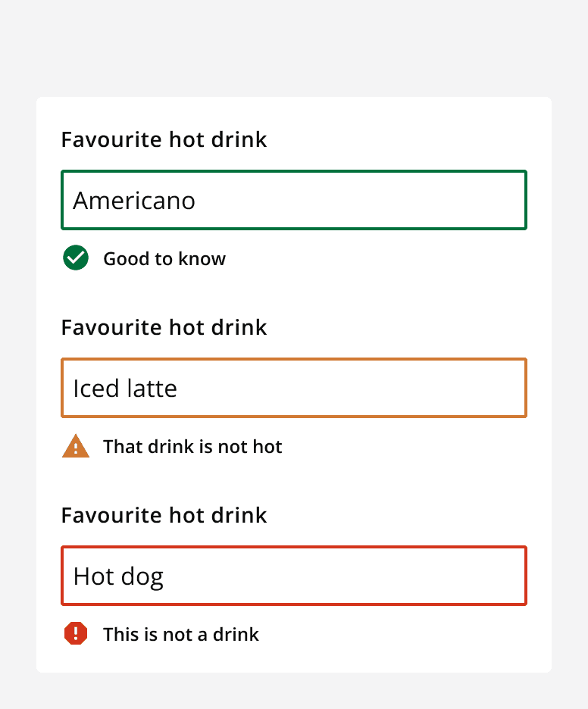Click inside the 'Iced latte' text box
The width and height of the screenshot is (588, 709).
coord(294,388)
